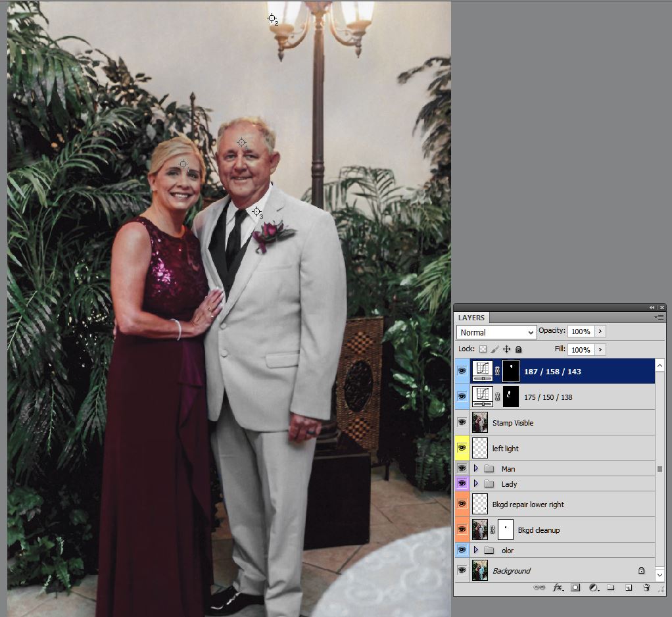Click the Lock transparent pixels icon
Screen dimensions: 672x617
tap(483, 349)
